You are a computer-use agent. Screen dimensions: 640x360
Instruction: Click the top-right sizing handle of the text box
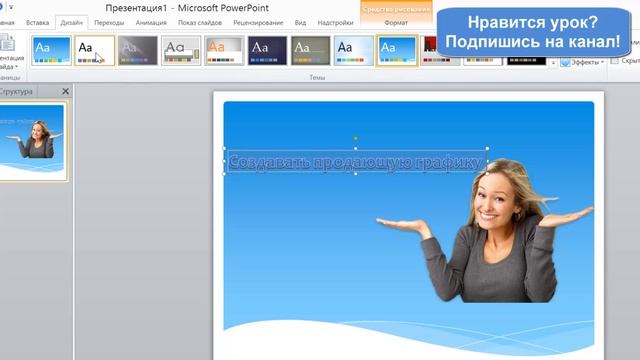tap(487, 149)
